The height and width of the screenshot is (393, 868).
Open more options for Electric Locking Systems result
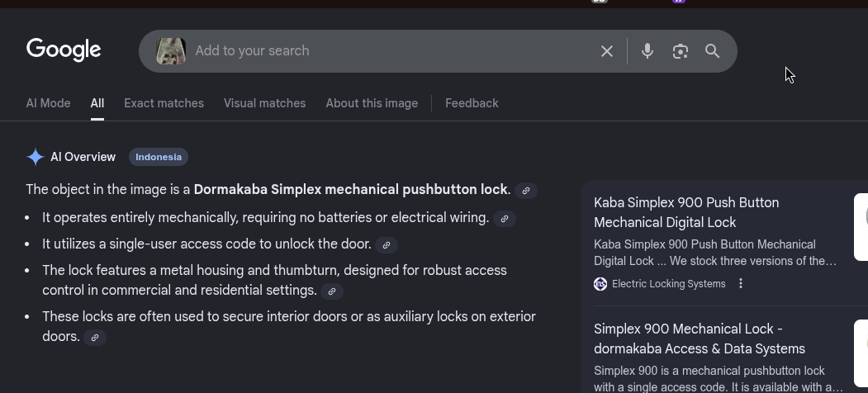coord(741,283)
